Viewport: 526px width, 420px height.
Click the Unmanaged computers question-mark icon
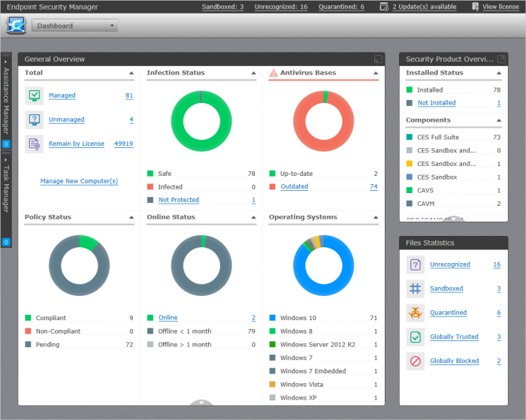[x=35, y=119]
